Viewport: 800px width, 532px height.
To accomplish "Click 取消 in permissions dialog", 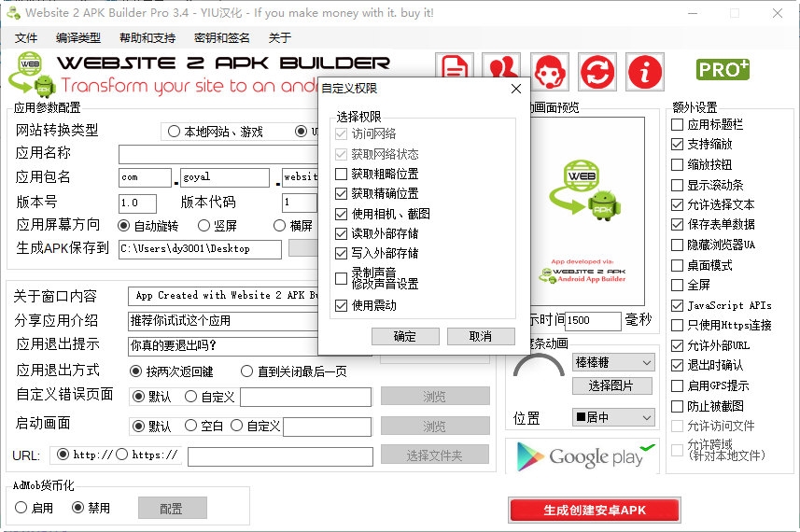I will (x=481, y=336).
